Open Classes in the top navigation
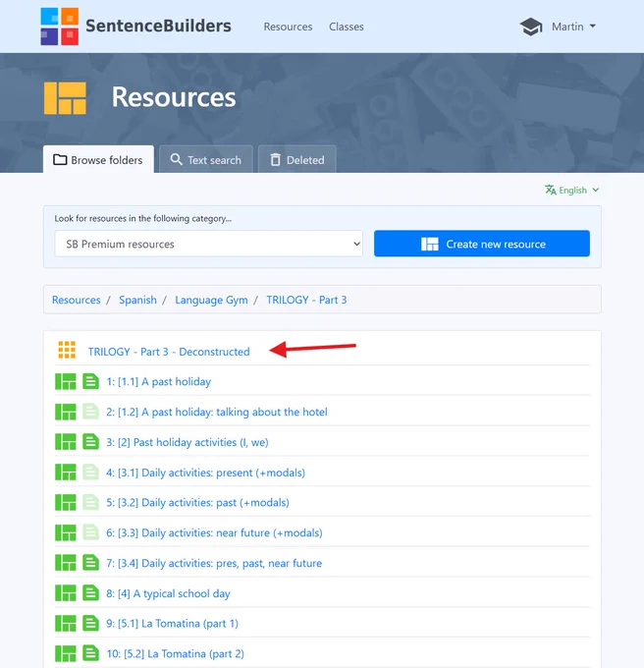This screenshot has height=668, width=644. [346, 27]
